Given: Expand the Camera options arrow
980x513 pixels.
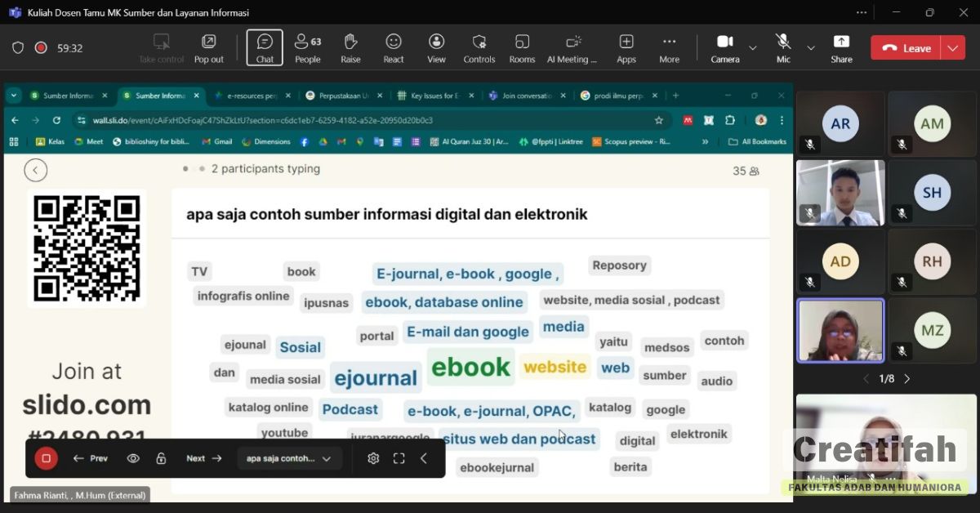Looking at the screenshot, I should coord(753,48).
